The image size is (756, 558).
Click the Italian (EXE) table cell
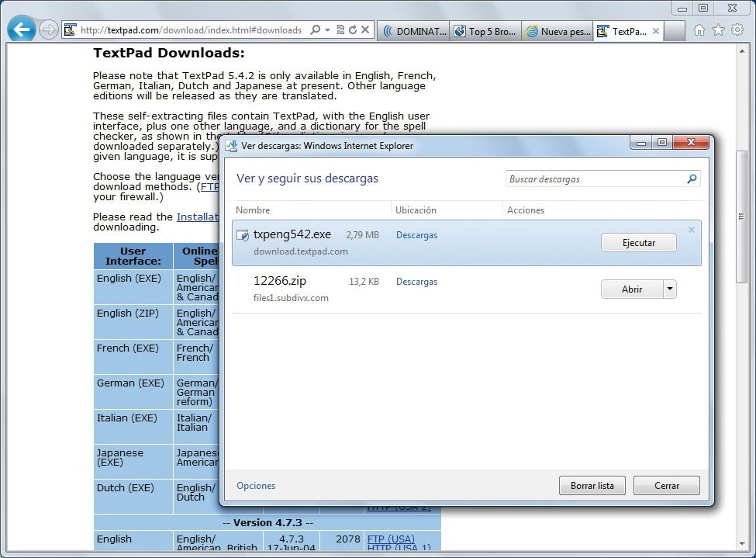tap(133, 427)
